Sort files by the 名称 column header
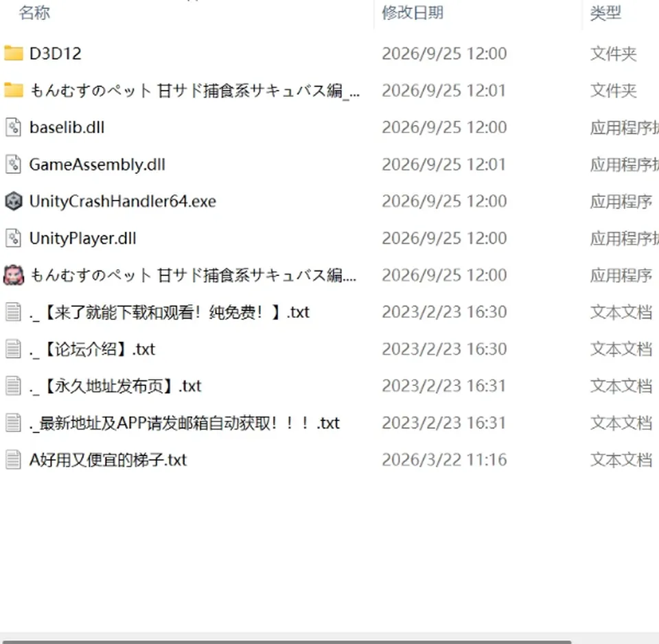The image size is (659, 644). (x=34, y=12)
